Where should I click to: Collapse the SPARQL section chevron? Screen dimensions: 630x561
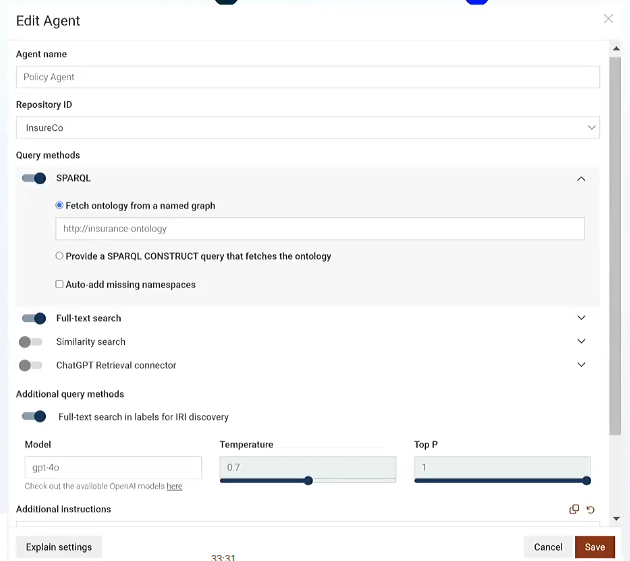click(581, 179)
